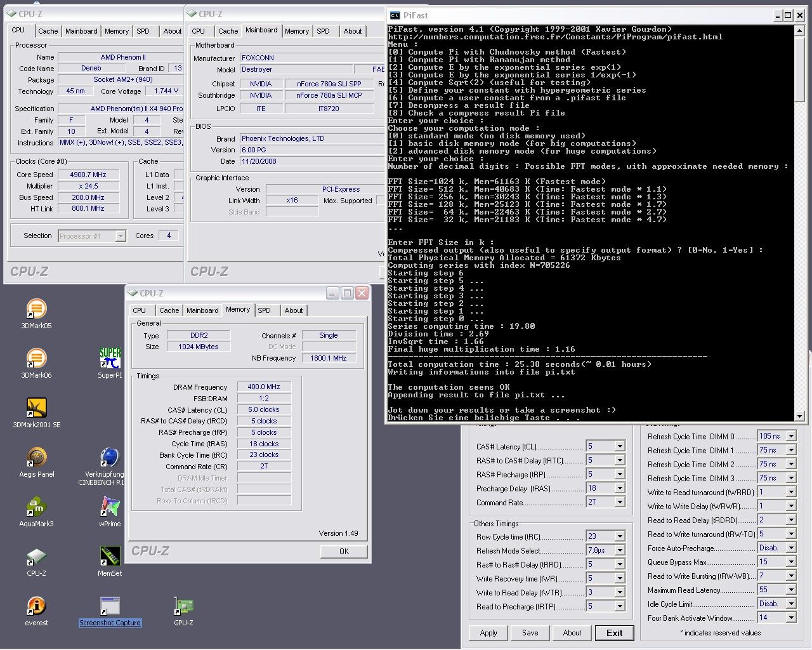Click the Multiplier x 24.5 value
The width and height of the screenshot is (812, 650).
pos(88,186)
